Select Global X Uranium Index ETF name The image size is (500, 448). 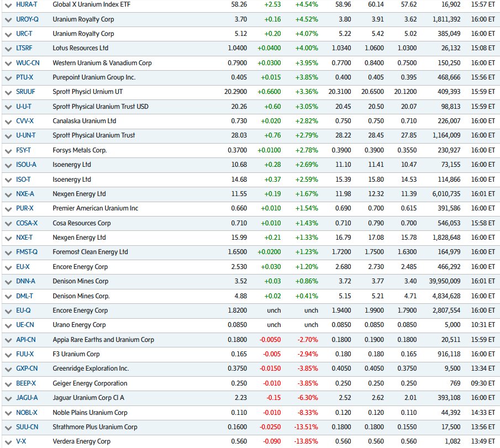92,4
